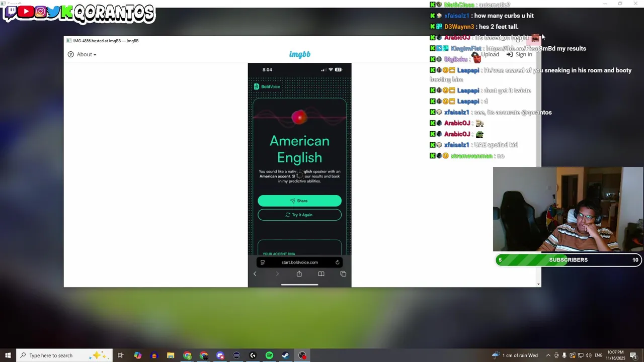Open File Explorer from the taskbar

(171, 355)
